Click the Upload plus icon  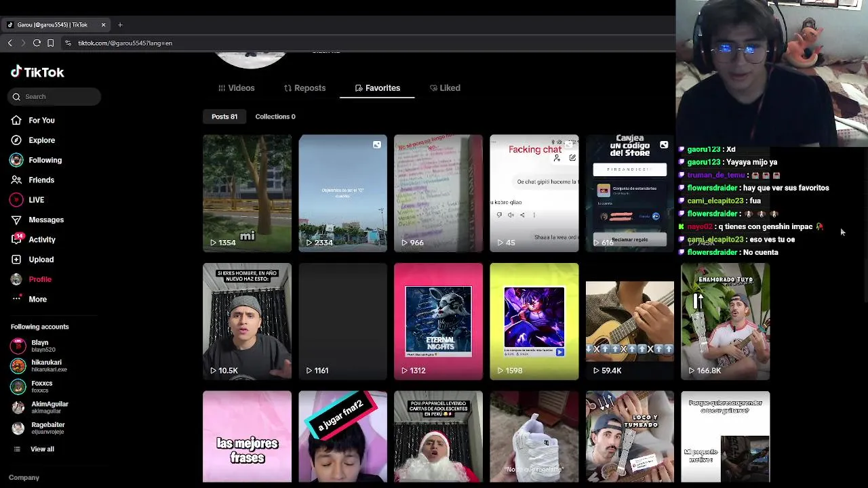16,260
